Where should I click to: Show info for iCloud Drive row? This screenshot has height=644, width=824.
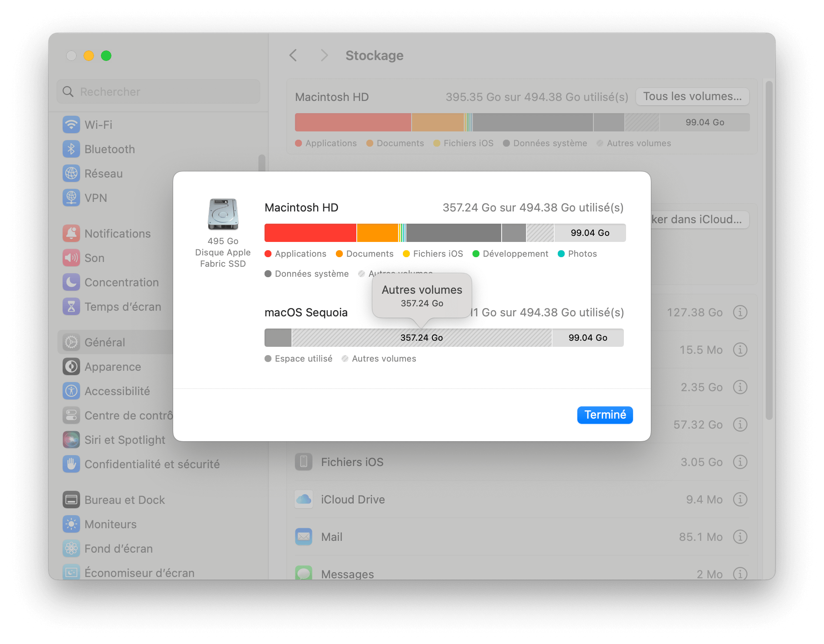pos(740,499)
